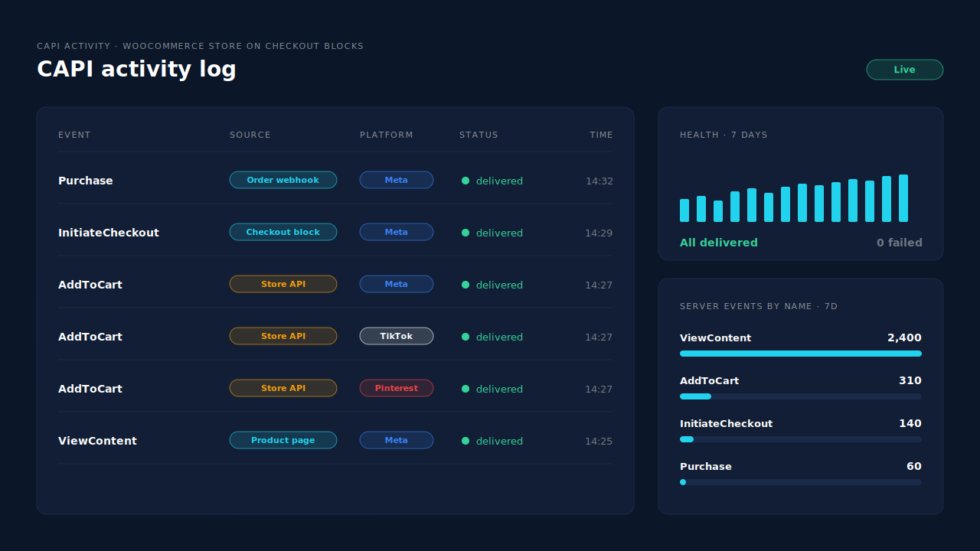Click the SOURCE column header

pyautogui.click(x=250, y=135)
